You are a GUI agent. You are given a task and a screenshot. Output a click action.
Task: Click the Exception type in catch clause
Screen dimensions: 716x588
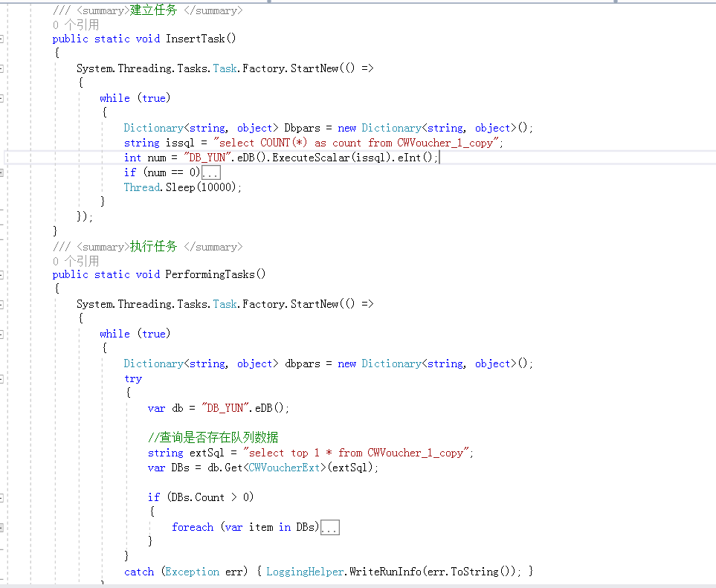tap(192, 572)
